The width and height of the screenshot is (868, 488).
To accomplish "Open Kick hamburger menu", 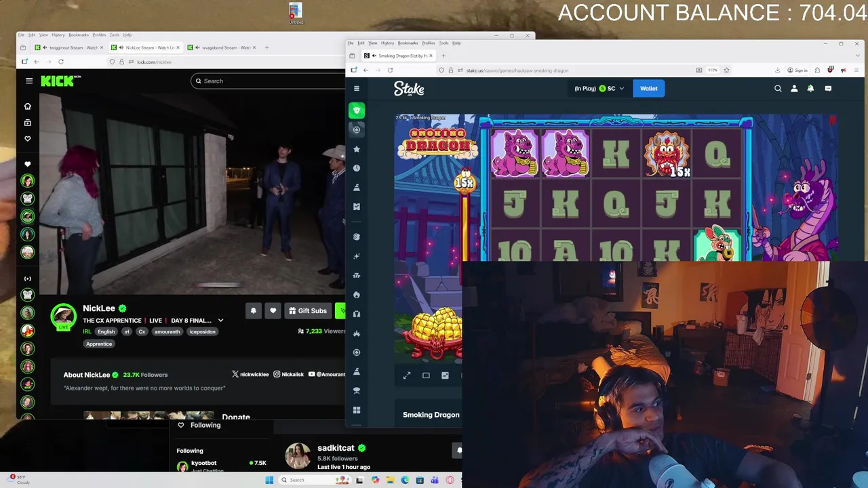I will [29, 81].
